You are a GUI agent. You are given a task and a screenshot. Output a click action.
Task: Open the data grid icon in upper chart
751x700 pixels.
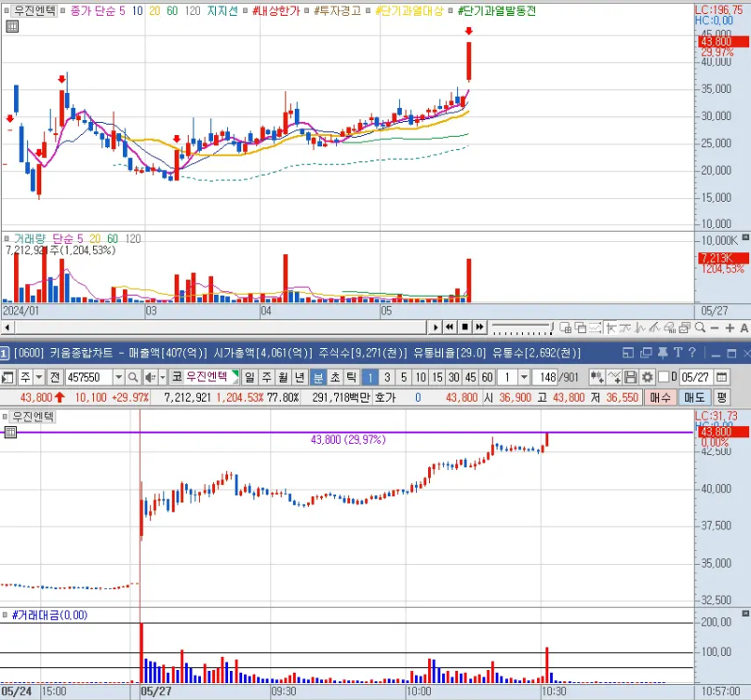12,26
